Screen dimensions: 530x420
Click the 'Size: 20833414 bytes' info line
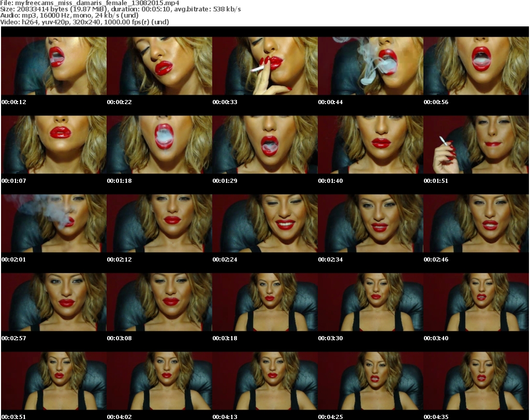click(x=120, y=9)
